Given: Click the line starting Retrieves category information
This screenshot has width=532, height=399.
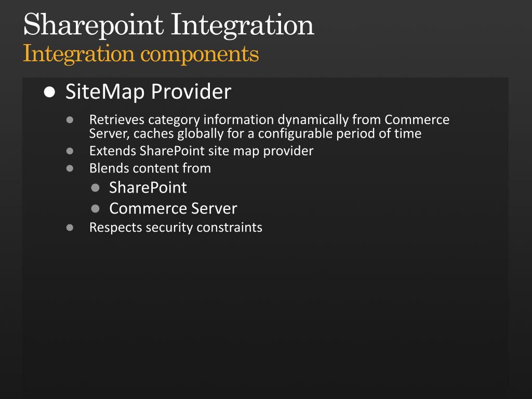Looking at the screenshot, I should (269, 120).
